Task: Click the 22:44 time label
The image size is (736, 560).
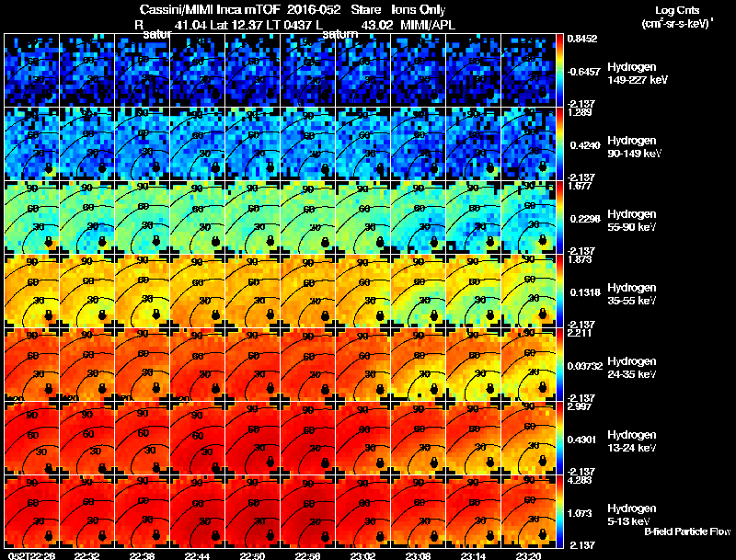Action: (x=197, y=556)
